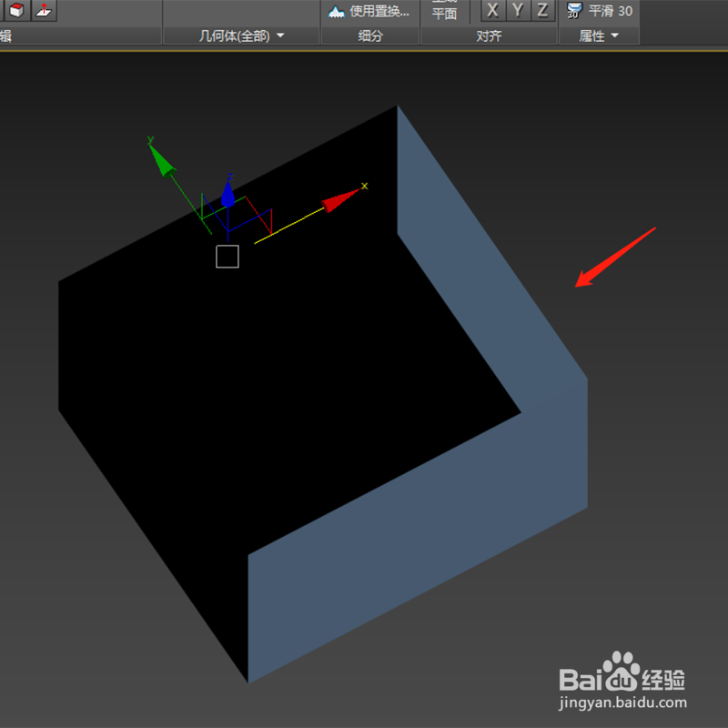Align to Y axis button

518,10
